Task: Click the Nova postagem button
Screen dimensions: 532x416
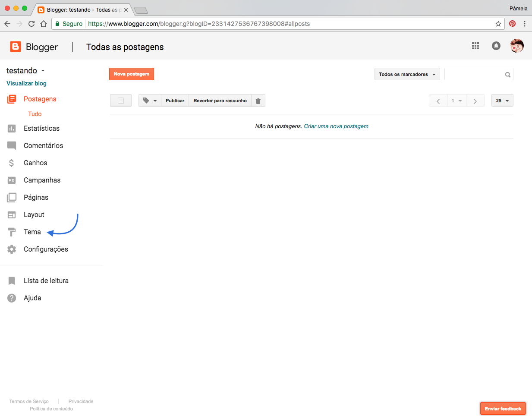Action: [132, 74]
